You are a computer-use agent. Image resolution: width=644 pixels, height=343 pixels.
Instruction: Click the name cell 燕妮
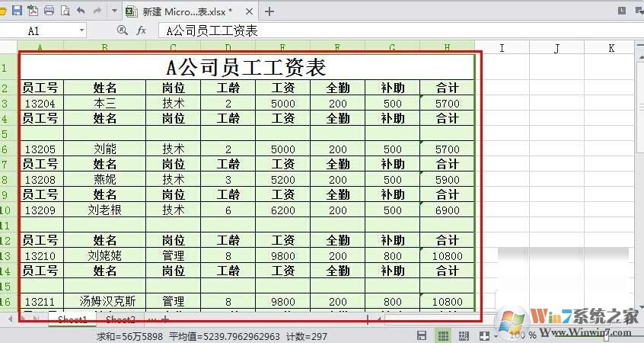click(105, 179)
